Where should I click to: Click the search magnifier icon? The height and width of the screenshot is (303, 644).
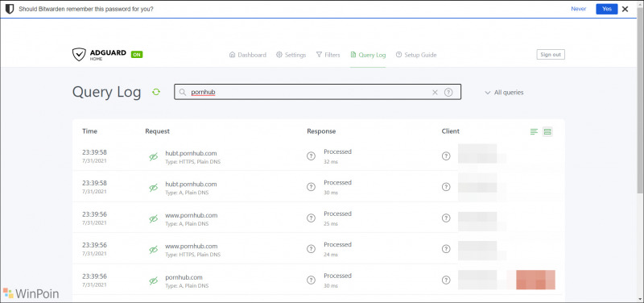(x=183, y=92)
